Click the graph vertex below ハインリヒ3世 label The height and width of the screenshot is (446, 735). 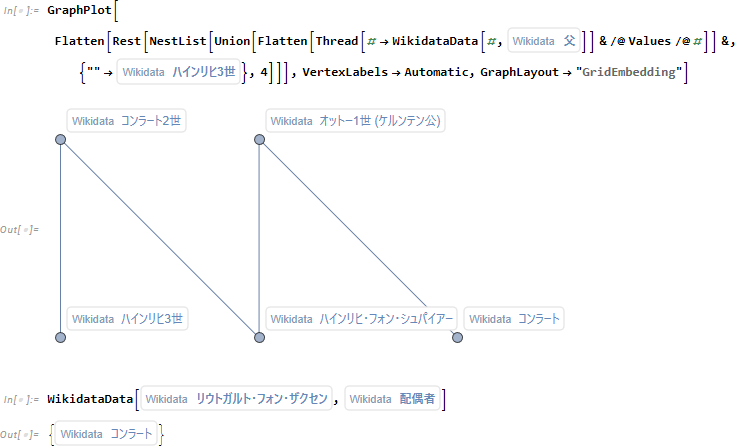click(60, 338)
